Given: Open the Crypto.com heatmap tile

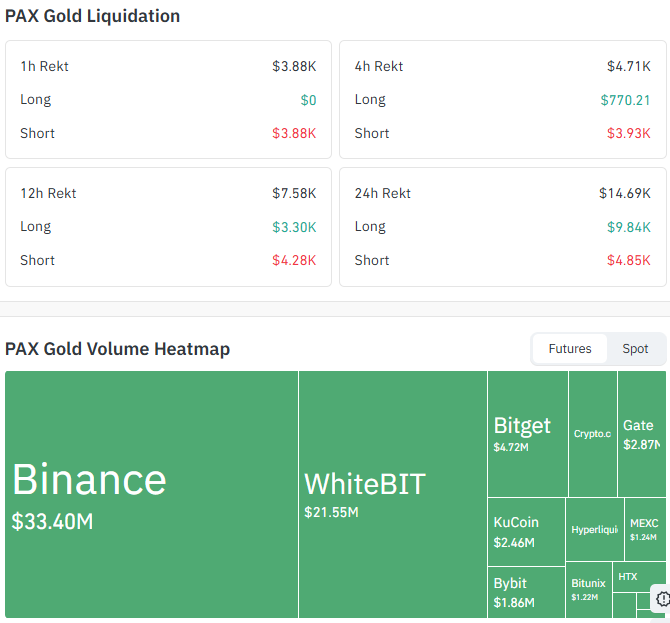Looking at the screenshot, I should (593, 434).
